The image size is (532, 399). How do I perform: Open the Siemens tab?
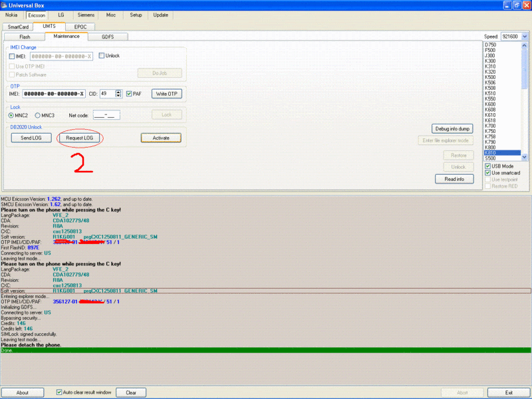[86, 15]
